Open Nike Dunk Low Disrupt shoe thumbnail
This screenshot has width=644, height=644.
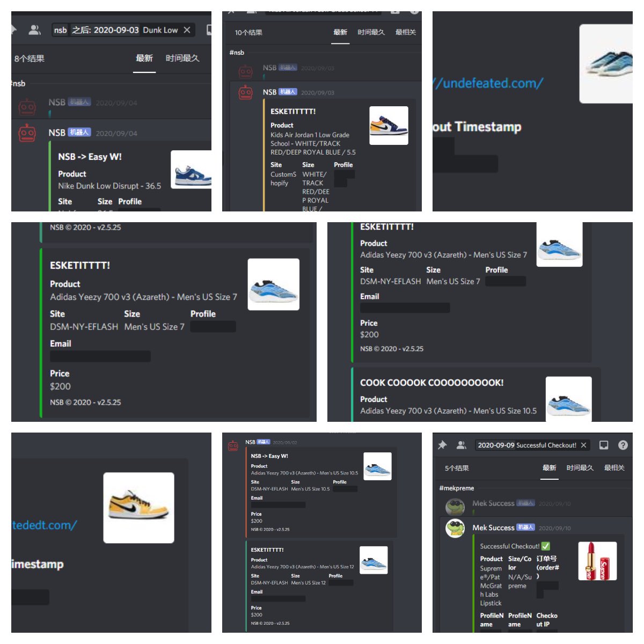point(191,170)
